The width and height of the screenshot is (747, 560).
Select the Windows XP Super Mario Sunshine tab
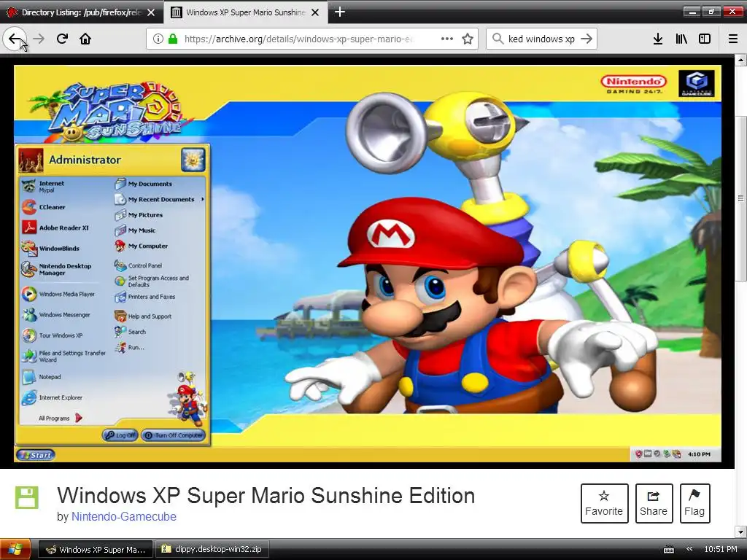click(x=245, y=12)
